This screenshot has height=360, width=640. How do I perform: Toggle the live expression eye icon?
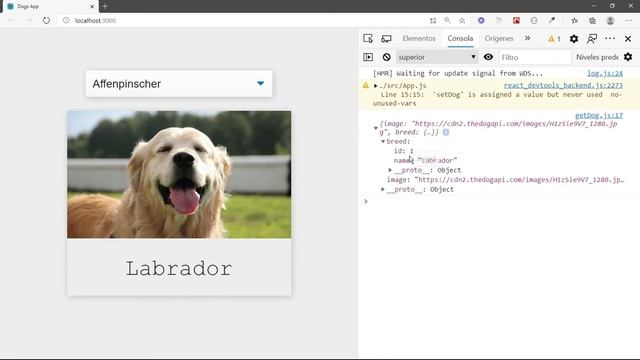488,57
